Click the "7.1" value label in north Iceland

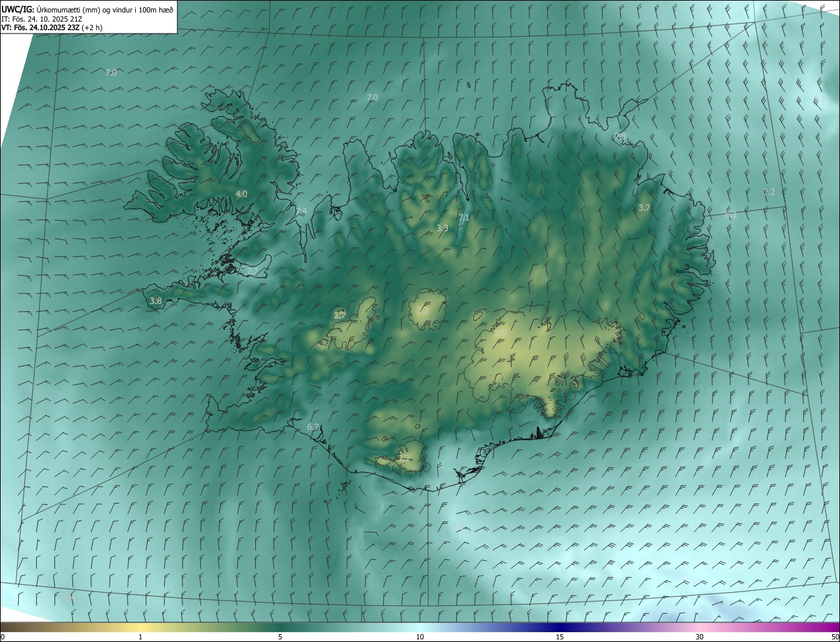coord(464,218)
